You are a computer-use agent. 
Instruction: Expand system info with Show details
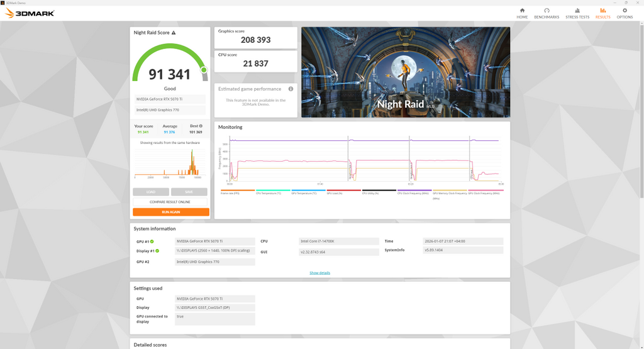pyautogui.click(x=319, y=273)
